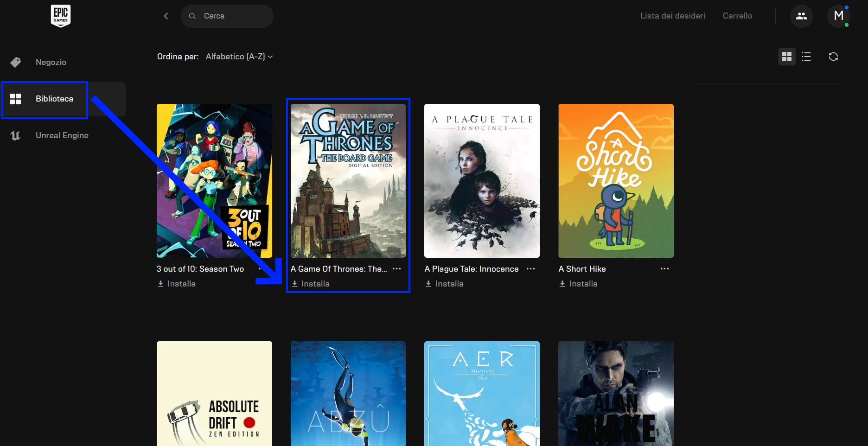Click the Negozio tag icon
Image resolution: width=868 pixels, height=446 pixels.
pos(16,62)
